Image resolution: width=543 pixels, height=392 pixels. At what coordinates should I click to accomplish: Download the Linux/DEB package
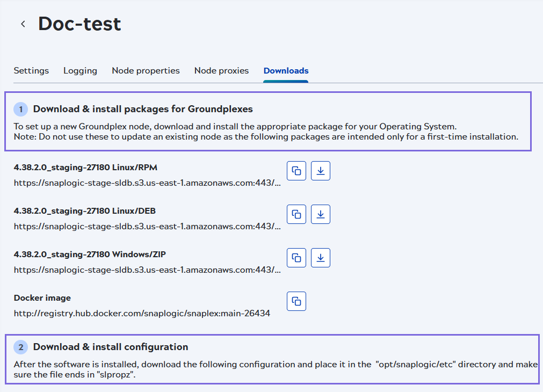pos(321,214)
